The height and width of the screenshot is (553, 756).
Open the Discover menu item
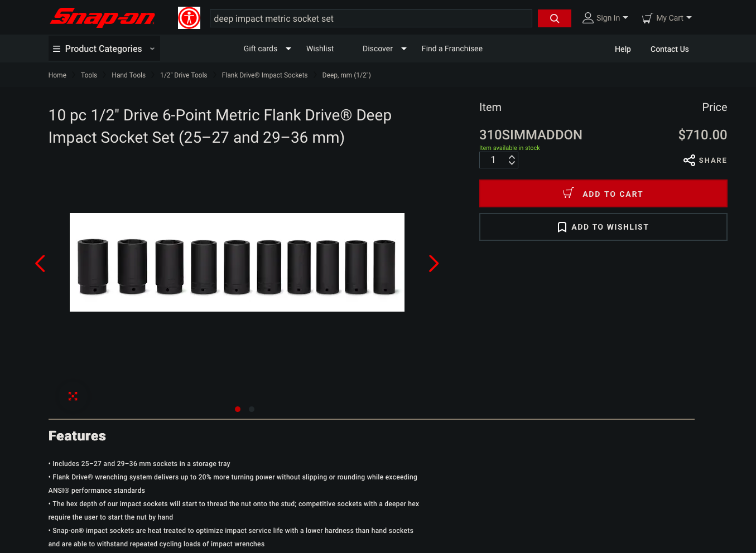(378, 49)
